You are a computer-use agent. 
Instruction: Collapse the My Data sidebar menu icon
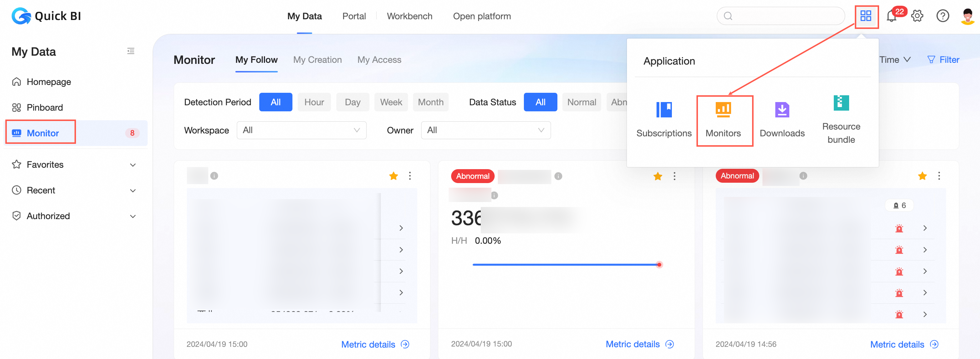131,51
